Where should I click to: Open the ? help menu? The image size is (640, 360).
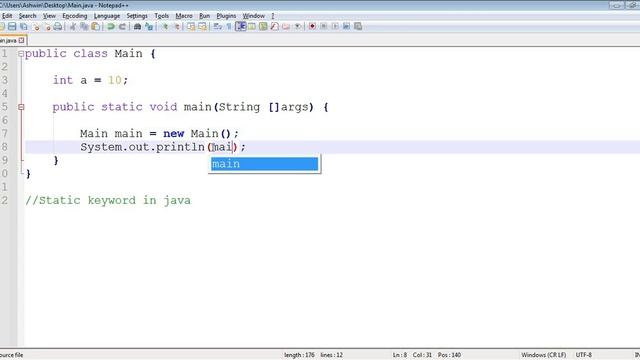tap(273, 16)
